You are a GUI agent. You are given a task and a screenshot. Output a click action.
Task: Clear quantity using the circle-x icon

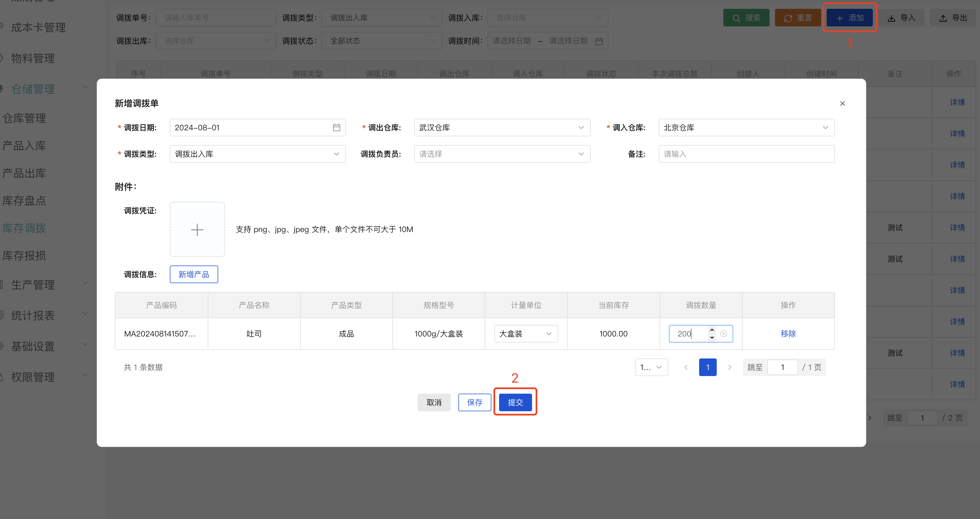point(724,334)
